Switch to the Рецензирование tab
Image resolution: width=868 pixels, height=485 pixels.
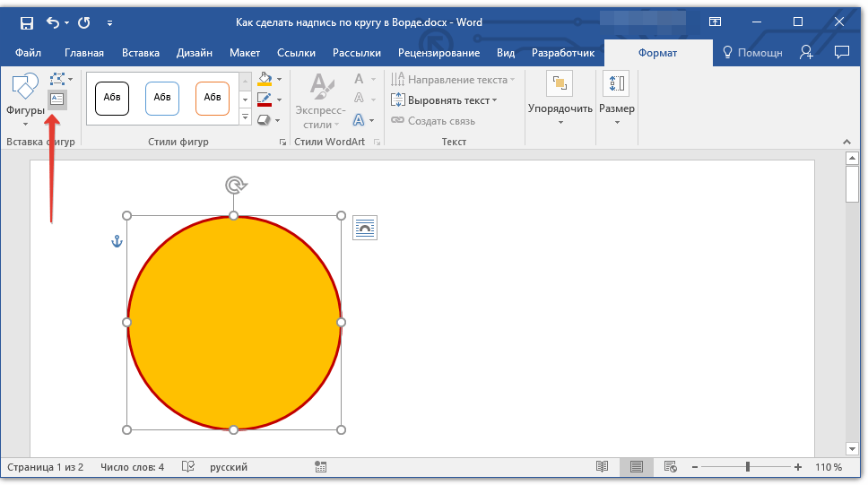tap(437, 53)
